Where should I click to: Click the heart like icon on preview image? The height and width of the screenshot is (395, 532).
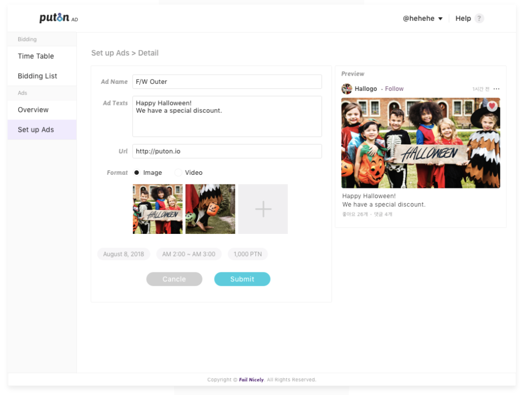[492, 106]
